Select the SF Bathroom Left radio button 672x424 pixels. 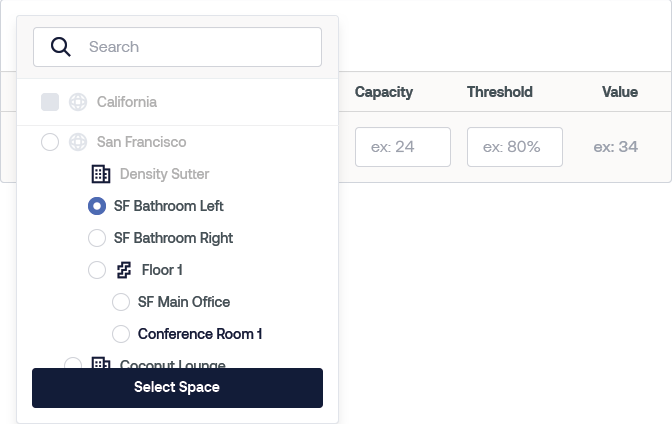(x=97, y=206)
